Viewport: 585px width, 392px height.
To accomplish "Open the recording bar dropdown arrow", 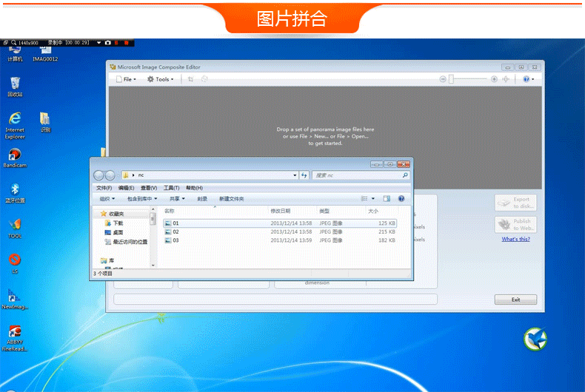I will [x=99, y=43].
